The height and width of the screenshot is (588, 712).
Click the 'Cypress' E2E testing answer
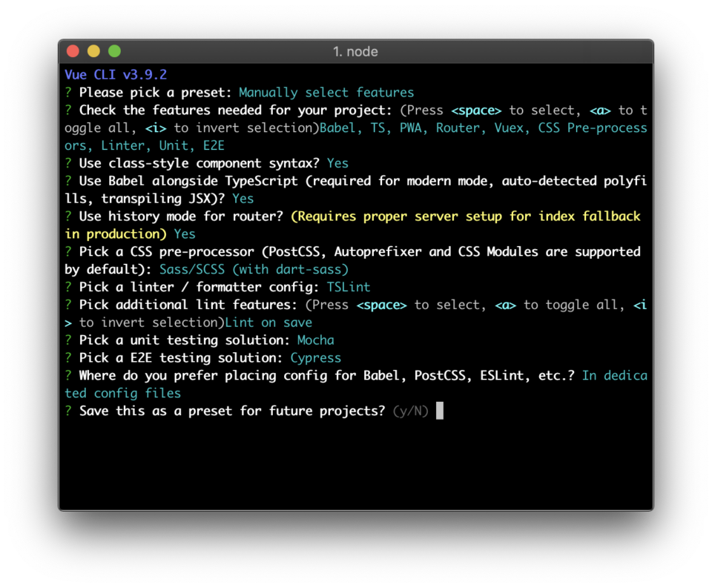point(315,357)
